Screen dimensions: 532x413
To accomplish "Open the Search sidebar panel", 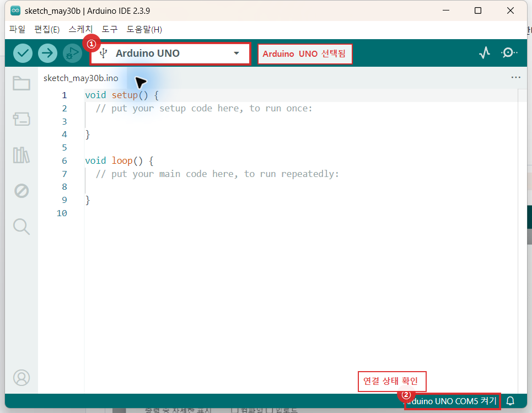I will pyautogui.click(x=22, y=227).
